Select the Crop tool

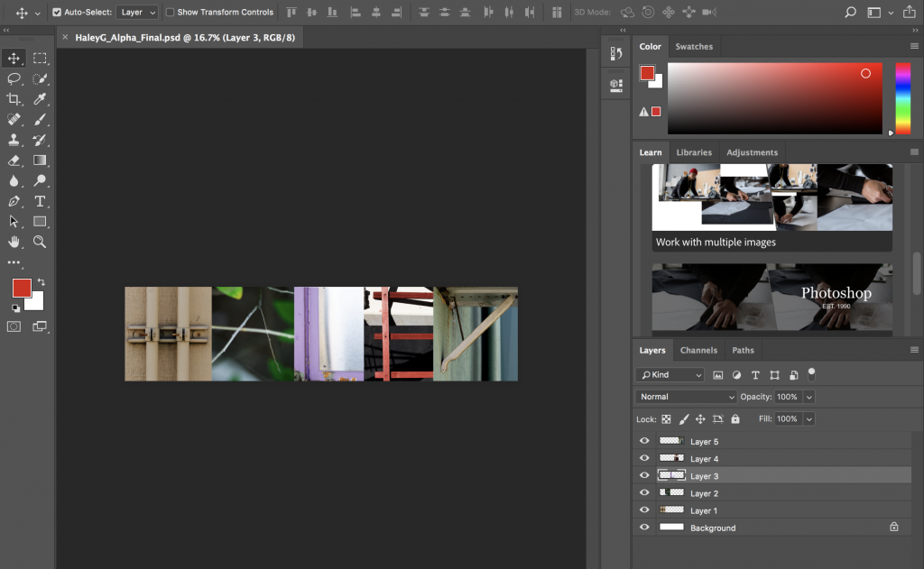click(13, 99)
